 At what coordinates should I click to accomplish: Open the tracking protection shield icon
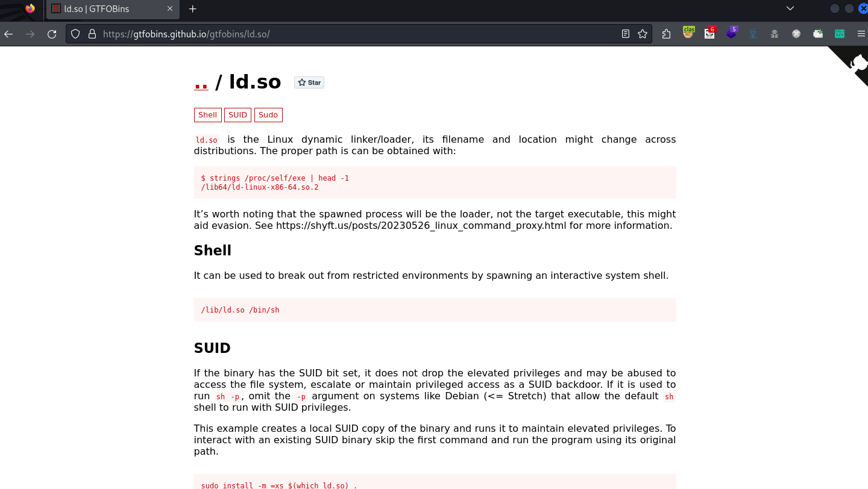tap(75, 34)
